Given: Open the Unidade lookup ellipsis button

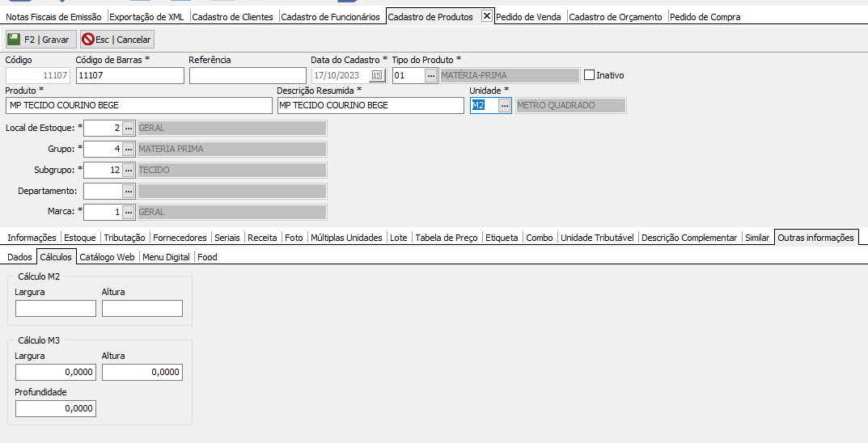Looking at the screenshot, I should [x=504, y=106].
